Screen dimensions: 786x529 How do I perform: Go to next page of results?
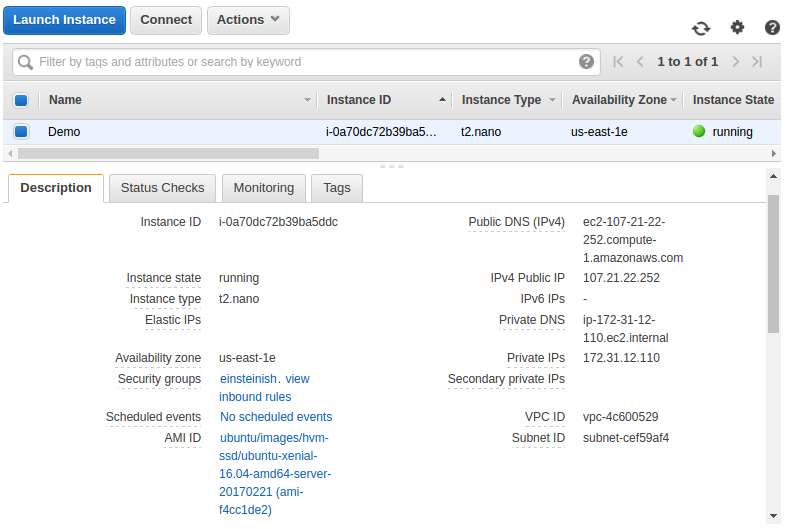point(735,62)
